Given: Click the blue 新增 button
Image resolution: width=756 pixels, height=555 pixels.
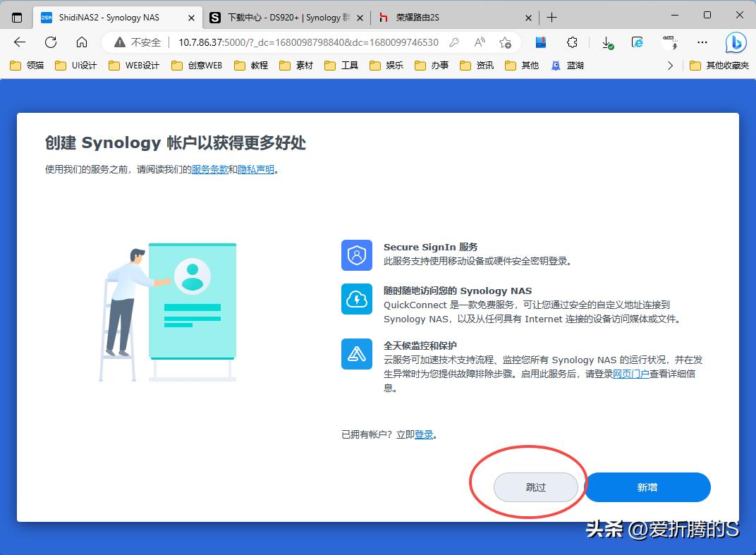Looking at the screenshot, I should tap(647, 487).
